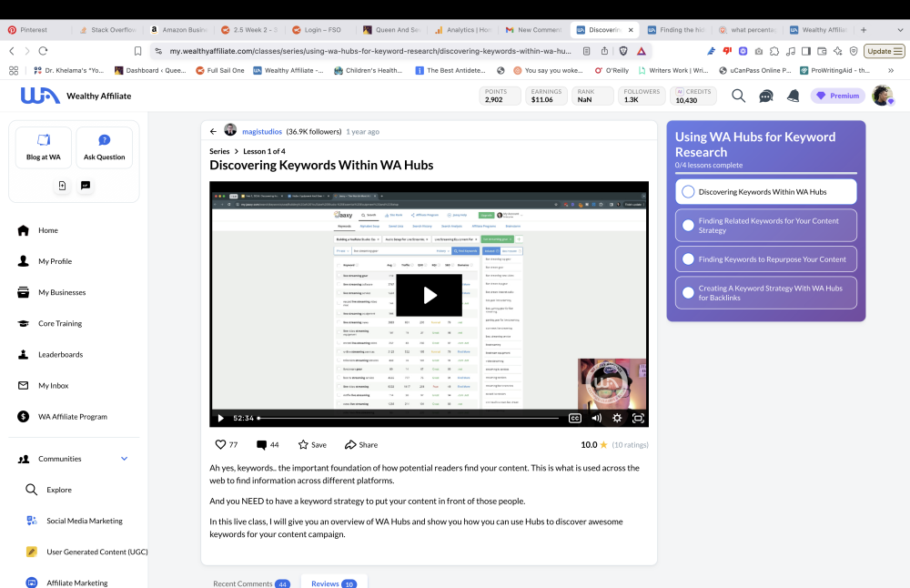Show more bookmarks overflow chevron

pos(891,70)
